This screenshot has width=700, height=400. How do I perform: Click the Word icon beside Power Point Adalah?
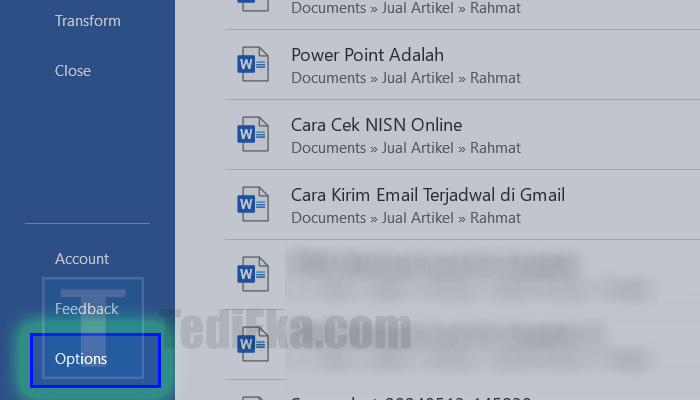[252, 65]
